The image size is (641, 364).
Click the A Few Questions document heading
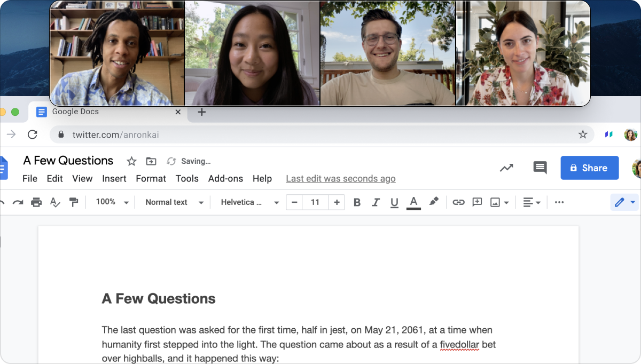pyautogui.click(x=159, y=298)
